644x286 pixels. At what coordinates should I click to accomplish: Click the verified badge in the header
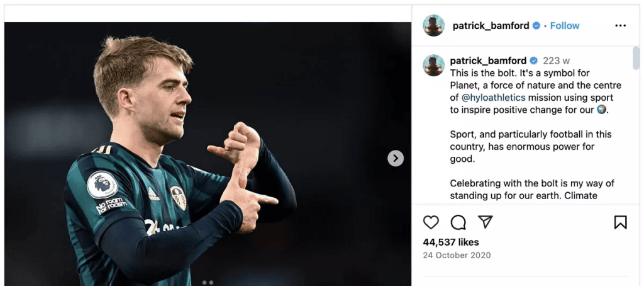click(x=536, y=26)
